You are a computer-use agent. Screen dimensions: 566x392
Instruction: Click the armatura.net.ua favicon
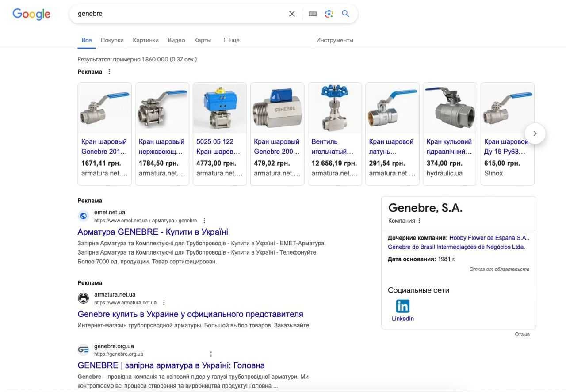coord(83,298)
